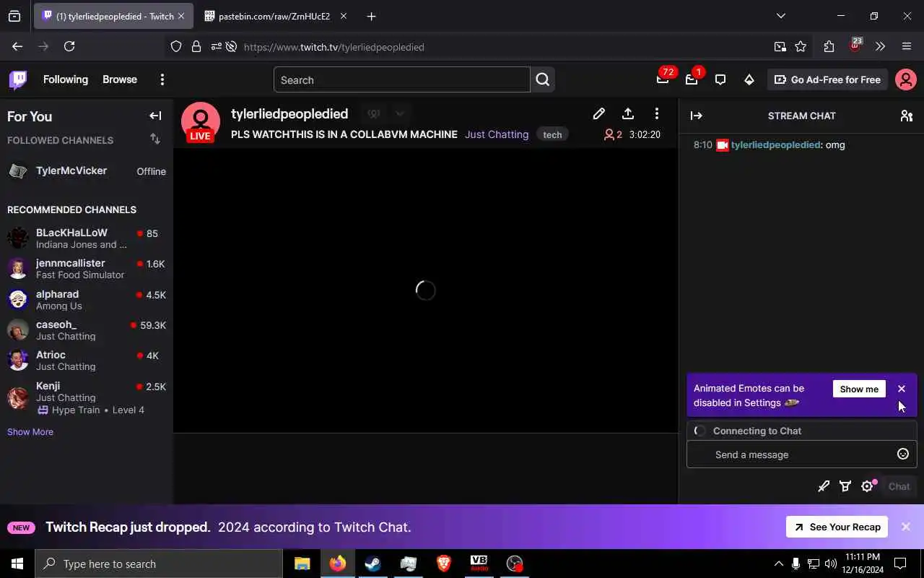Viewport: 924px width, 578px height.
Task: Open File Explorer from taskbar
Action: click(x=302, y=564)
